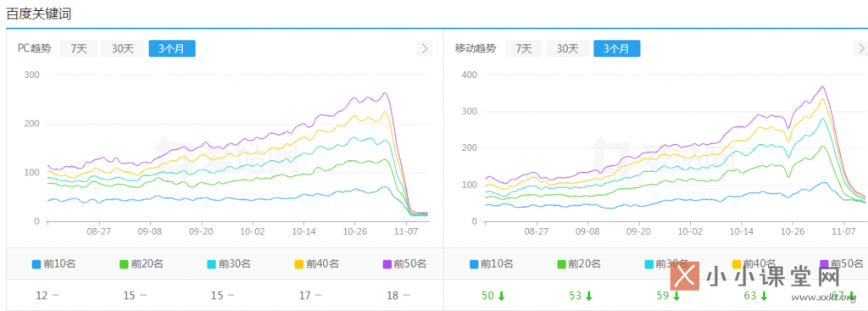Click PC value 17 under 前40名
This screenshot has width=868, height=311.
click(x=304, y=296)
